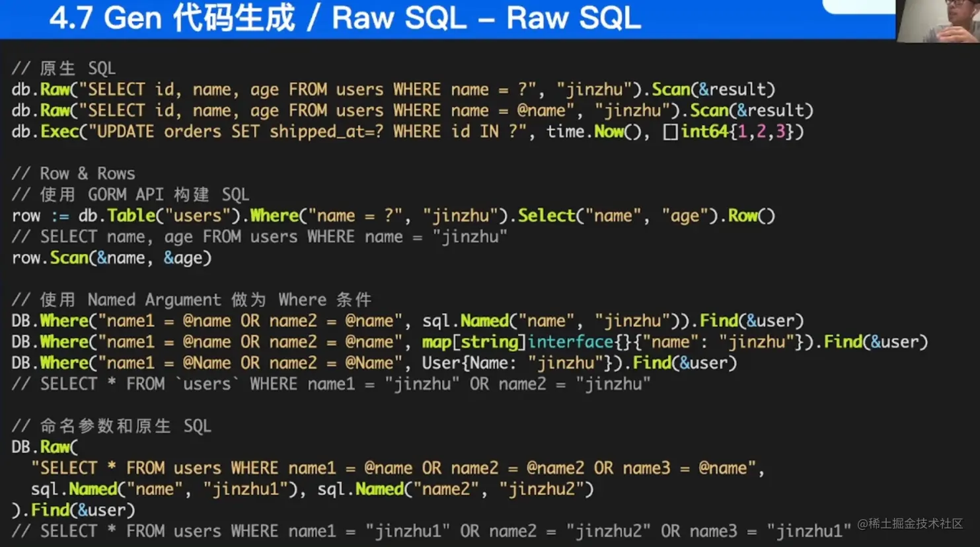Image resolution: width=980 pixels, height=547 pixels.
Task: Click the comment '// 使用 GORM API 构建 SQL'
Action: [x=130, y=195]
